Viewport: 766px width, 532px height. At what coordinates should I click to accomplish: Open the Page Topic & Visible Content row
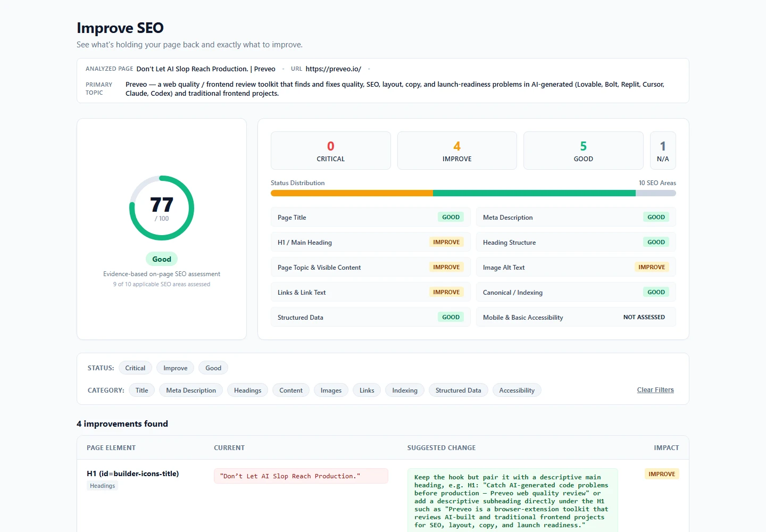(x=371, y=267)
